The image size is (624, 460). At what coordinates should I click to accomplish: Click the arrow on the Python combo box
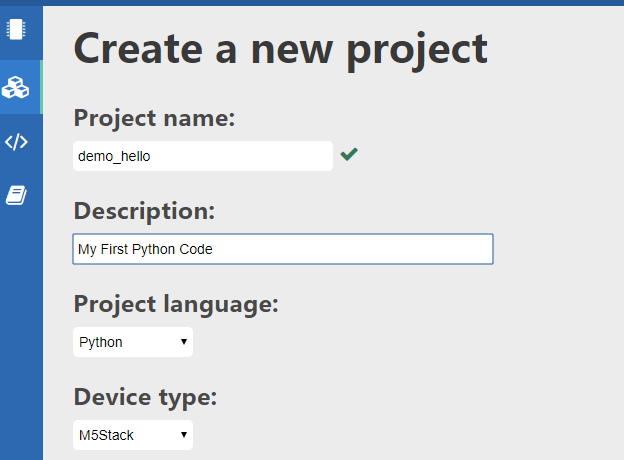click(x=183, y=342)
